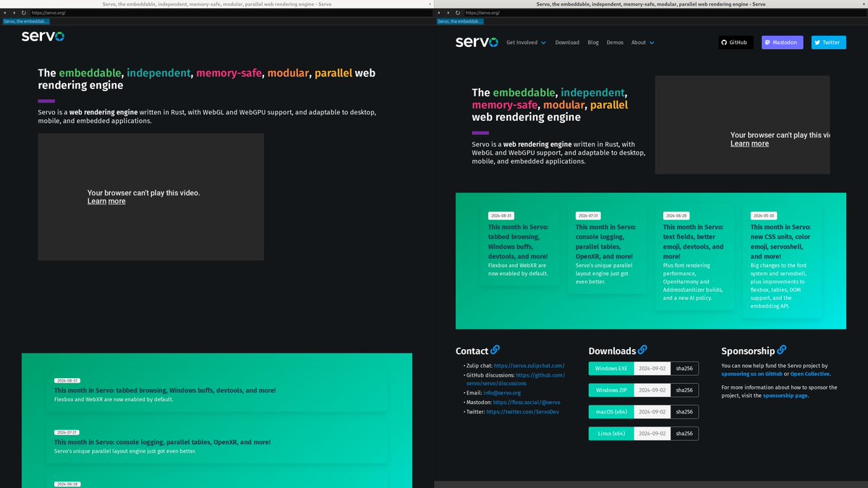Open the GitHub button in right window

736,43
